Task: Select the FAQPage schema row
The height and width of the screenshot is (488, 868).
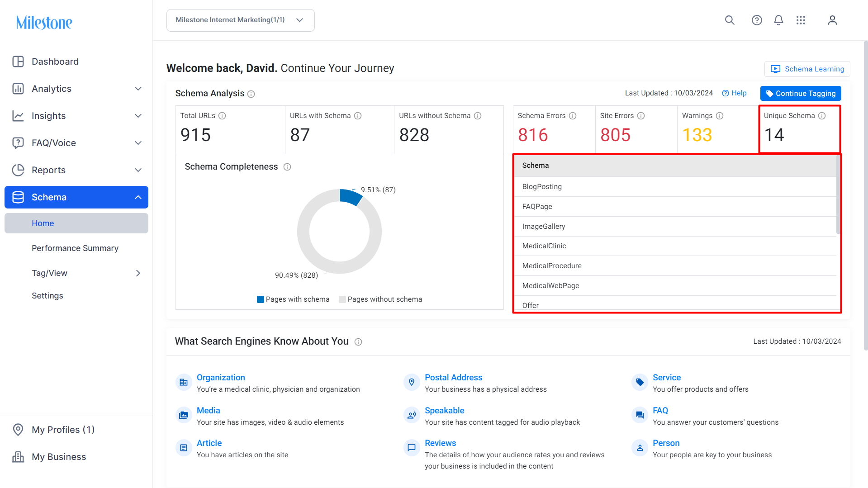Action: [675, 207]
